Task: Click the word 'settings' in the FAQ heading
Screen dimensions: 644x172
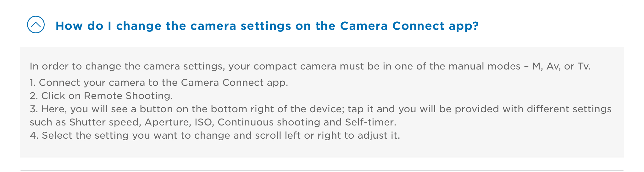Action: [266, 26]
